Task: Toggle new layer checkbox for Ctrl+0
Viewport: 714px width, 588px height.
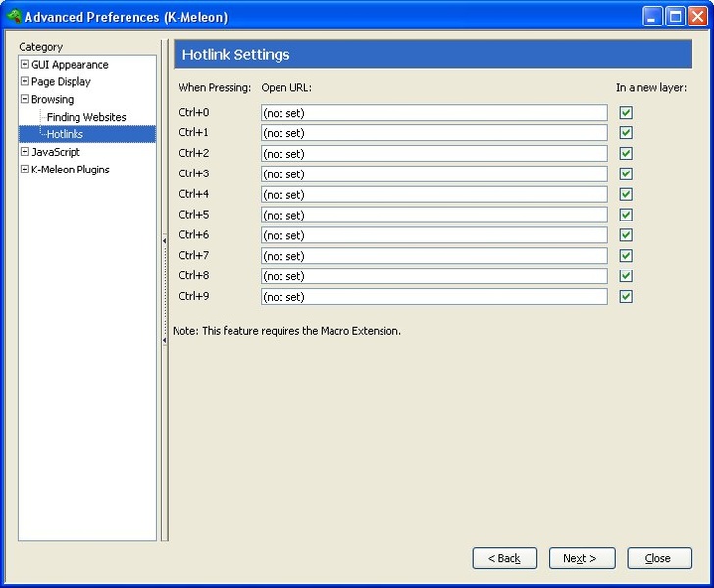Action: point(626,113)
